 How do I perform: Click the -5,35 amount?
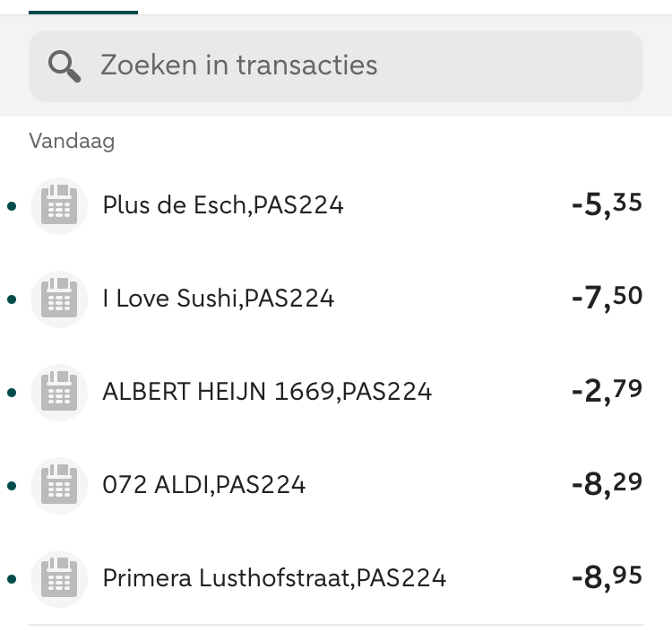[607, 205]
